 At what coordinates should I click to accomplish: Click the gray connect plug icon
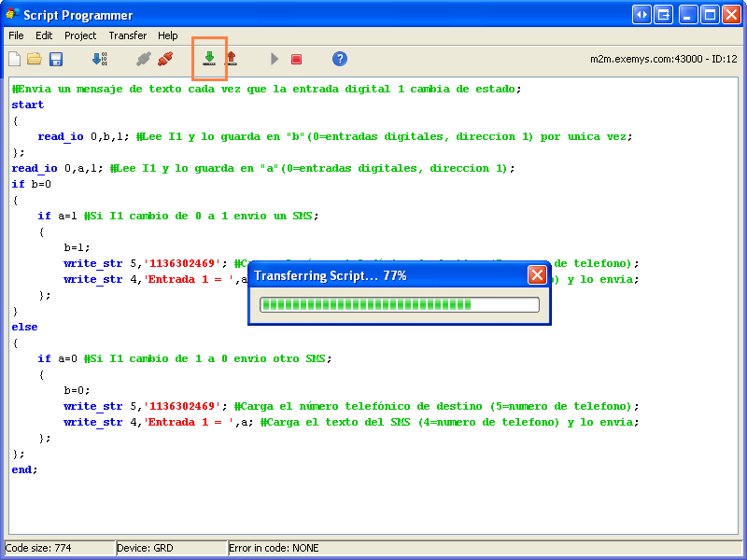tap(143, 59)
